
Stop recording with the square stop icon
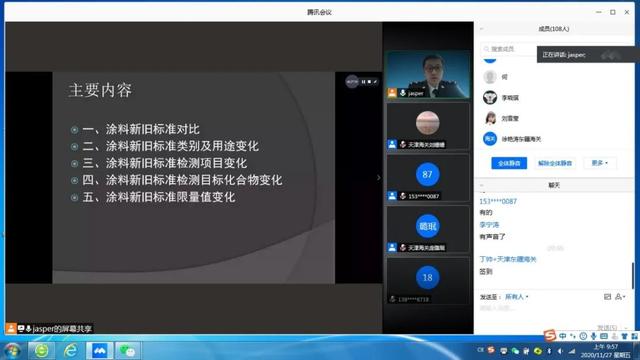click(x=369, y=82)
